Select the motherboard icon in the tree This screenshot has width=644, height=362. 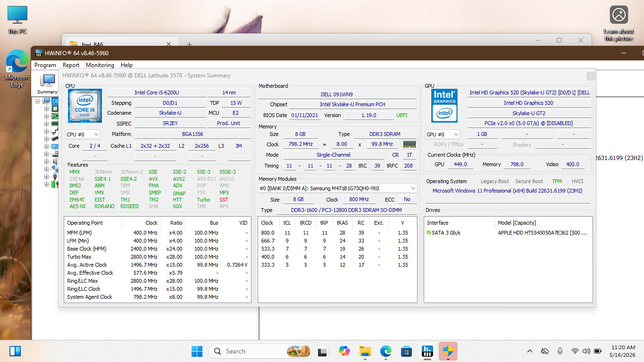[x=55, y=116]
